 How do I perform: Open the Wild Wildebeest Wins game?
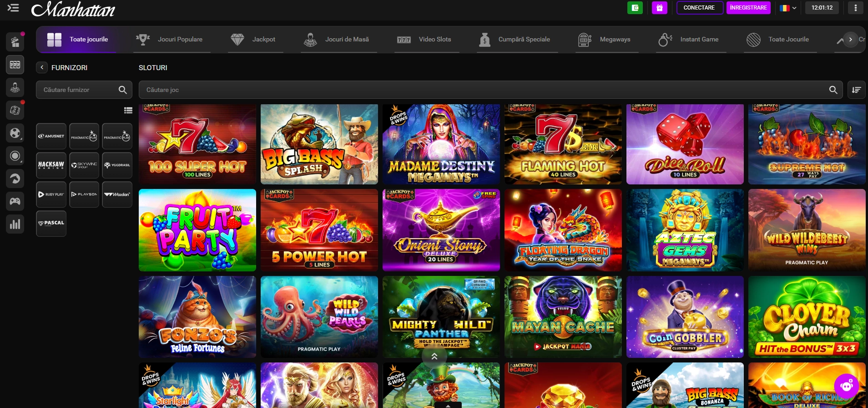pyautogui.click(x=807, y=230)
